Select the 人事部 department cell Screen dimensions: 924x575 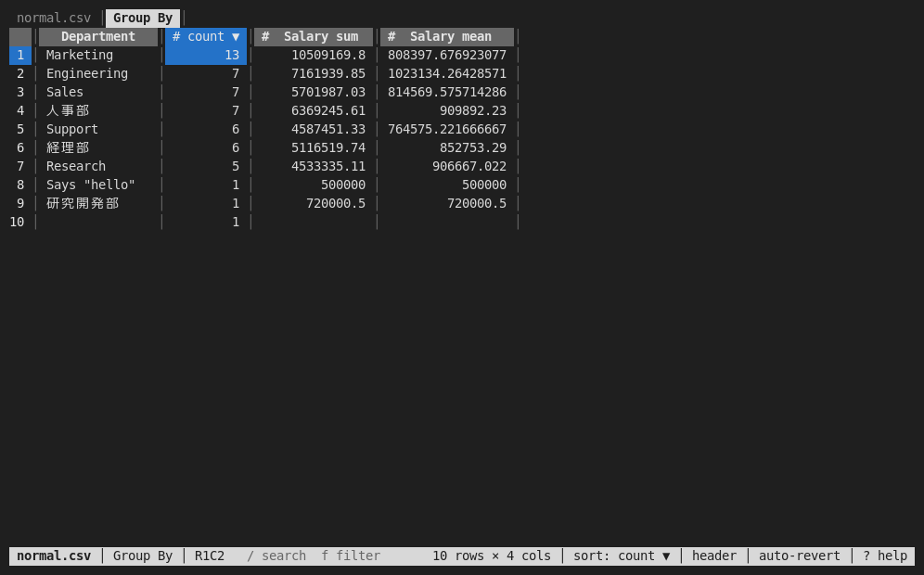[x=98, y=110]
